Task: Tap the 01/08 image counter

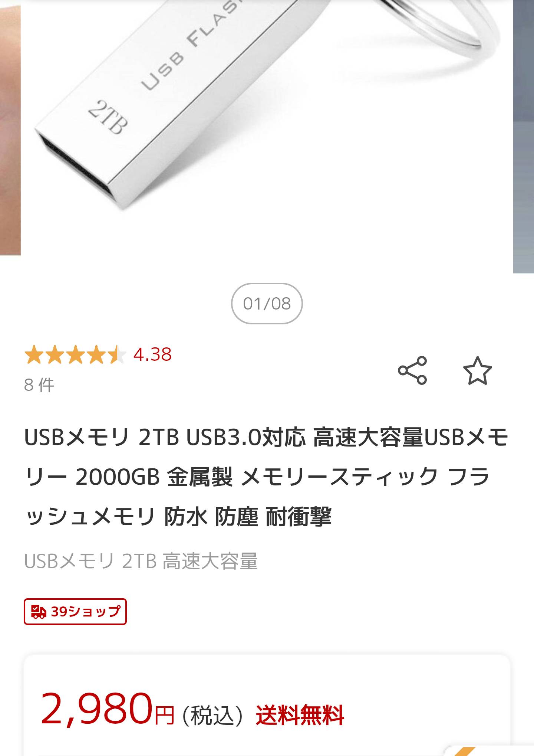Action: (267, 304)
